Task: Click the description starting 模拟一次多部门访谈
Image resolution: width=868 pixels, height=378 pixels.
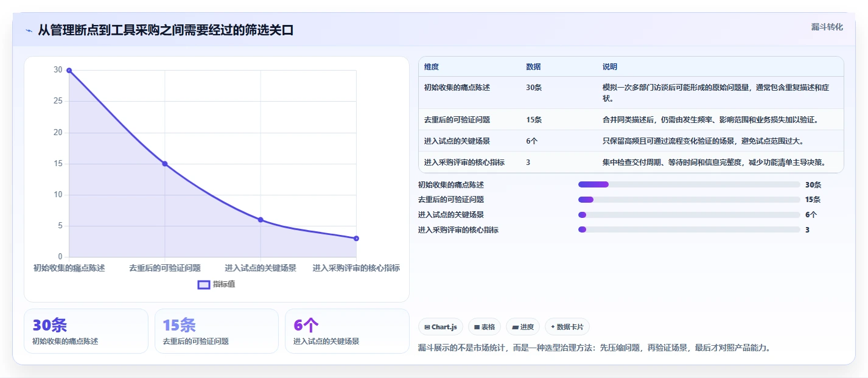Action: (x=716, y=93)
